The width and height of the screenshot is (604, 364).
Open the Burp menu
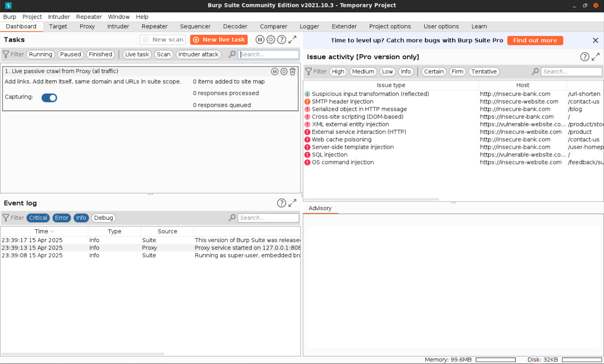(x=9, y=17)
